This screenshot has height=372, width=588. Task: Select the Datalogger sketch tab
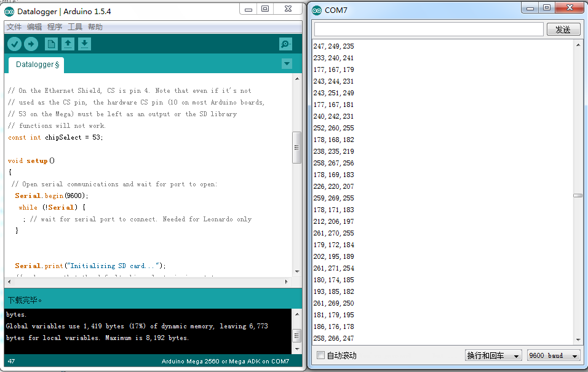coord(37,65)
